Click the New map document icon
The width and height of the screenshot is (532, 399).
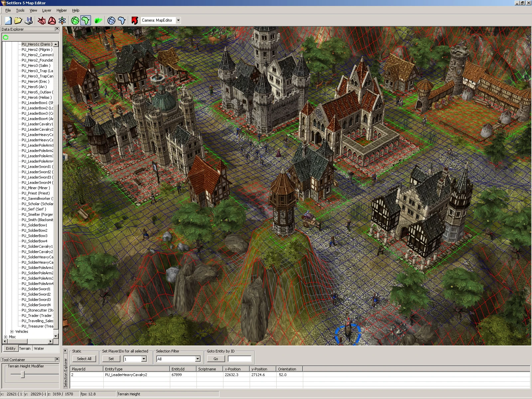(8, 21)
